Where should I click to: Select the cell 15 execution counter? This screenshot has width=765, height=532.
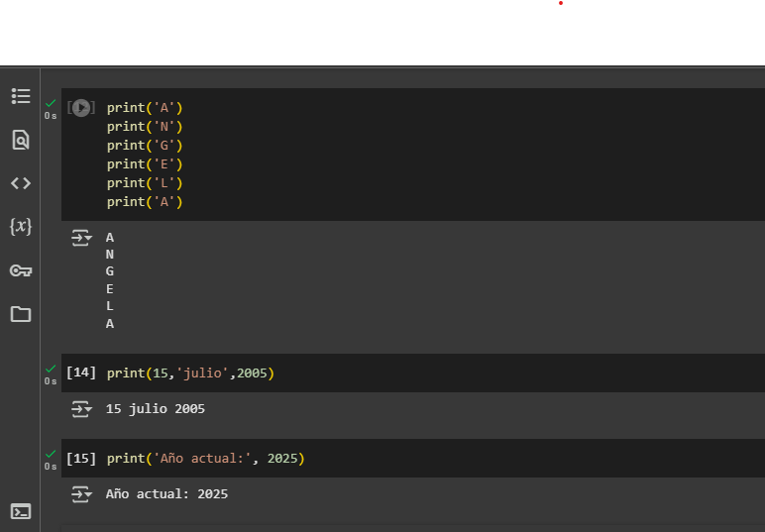[81, 459]
